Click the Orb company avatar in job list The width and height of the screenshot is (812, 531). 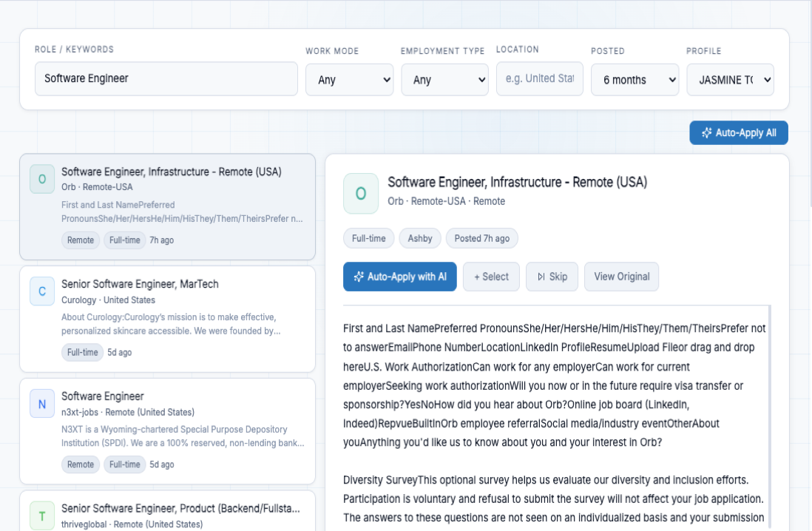point(42,179)
